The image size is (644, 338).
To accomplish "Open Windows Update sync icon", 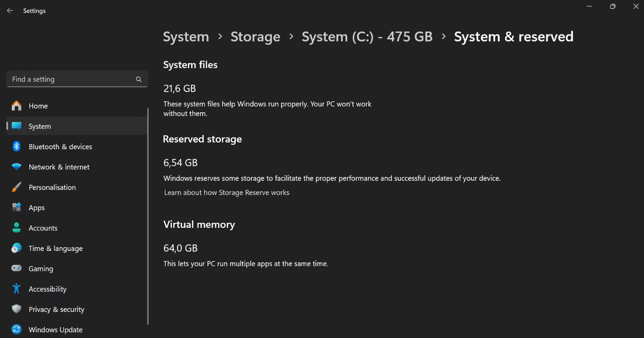I will click(16, 329).
